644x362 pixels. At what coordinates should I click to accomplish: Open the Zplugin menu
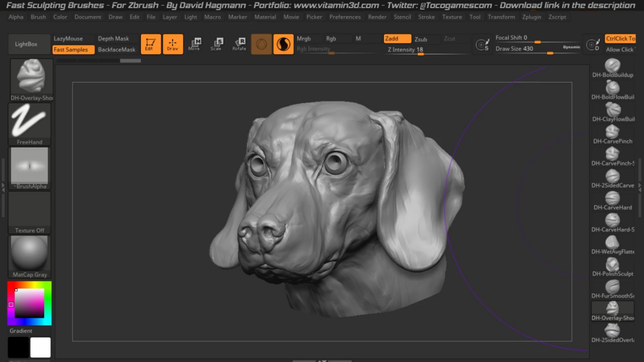click(531, 17)
